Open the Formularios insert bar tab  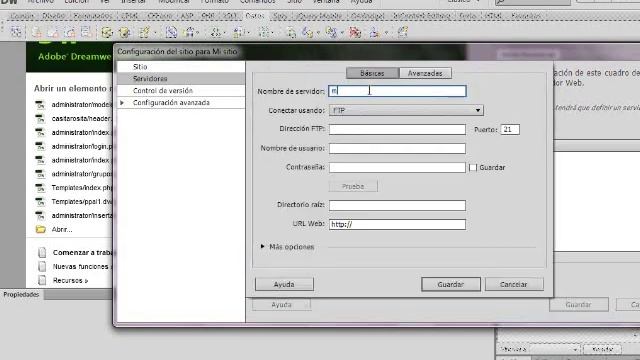tap(93, 16)
